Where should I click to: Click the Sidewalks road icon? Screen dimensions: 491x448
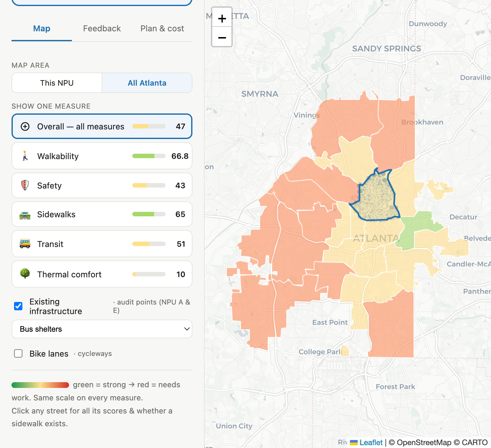pyautogui.click(x=25, y=215)
